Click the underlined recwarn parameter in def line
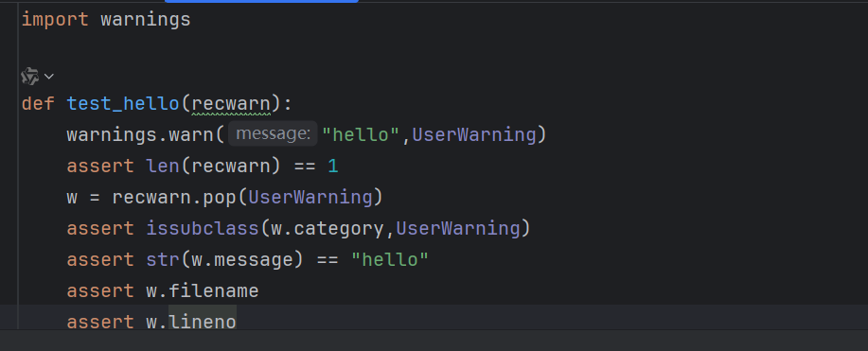The image size is (868, 351). tap(231, 103)
